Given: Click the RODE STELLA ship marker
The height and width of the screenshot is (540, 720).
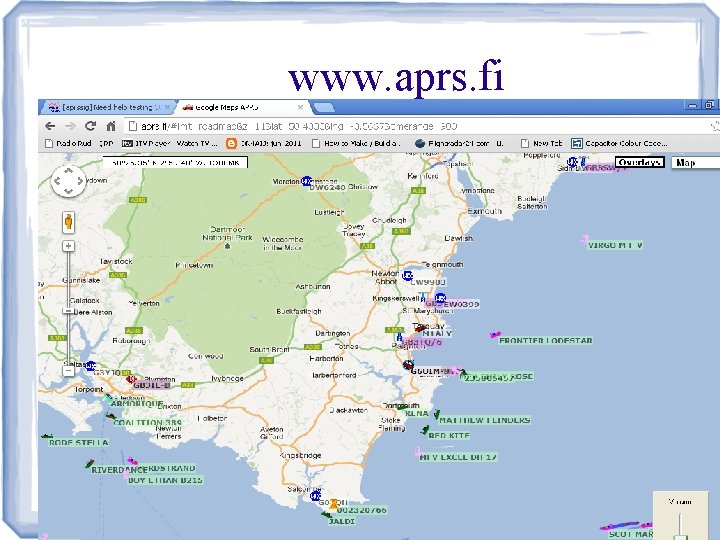Looking at the screenshot, I should pyautogui.click(x=46, y=436).
